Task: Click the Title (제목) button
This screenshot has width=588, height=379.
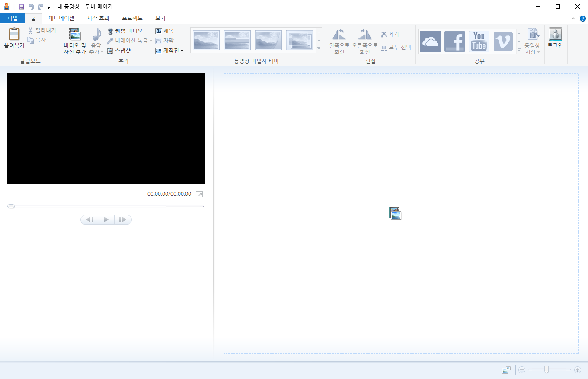Action: [164, 31]
